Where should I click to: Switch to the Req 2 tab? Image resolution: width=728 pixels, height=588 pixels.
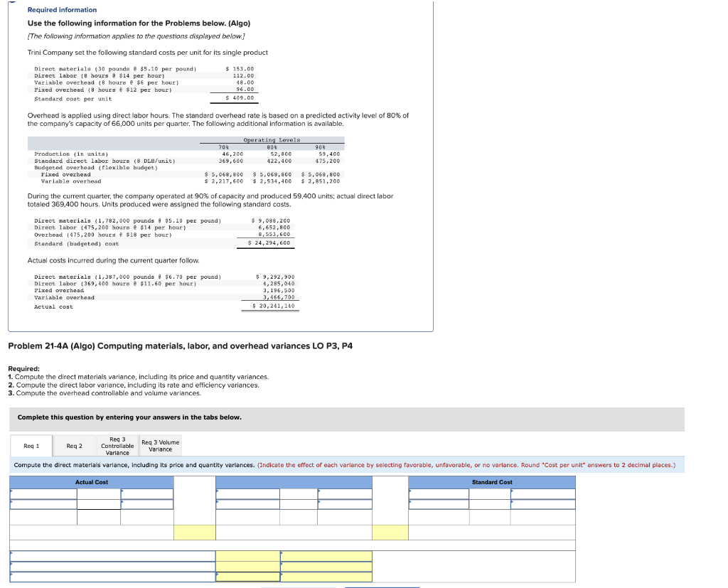click(x=74, y=446)
